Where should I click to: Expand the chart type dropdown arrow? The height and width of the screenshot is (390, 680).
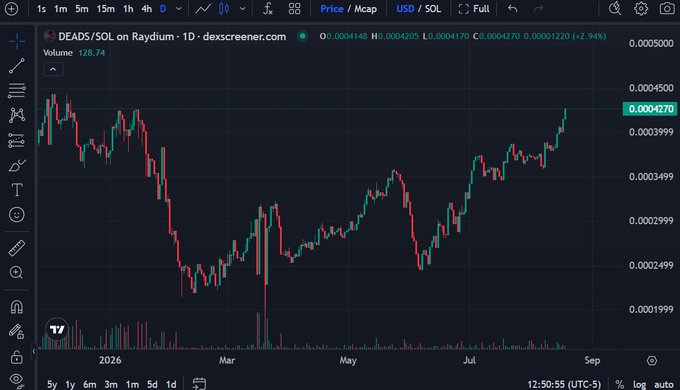[x=242, y=9]
